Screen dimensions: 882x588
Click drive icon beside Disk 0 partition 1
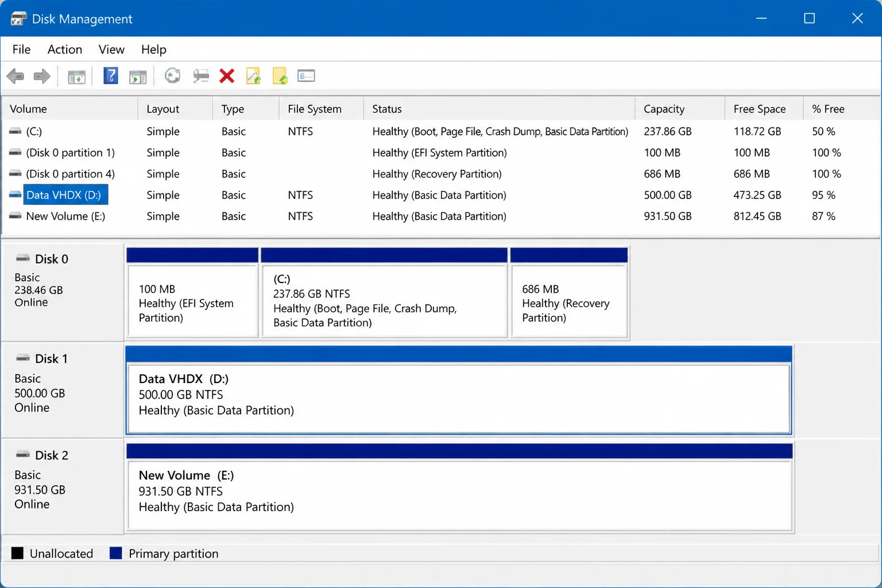coord(15,153)
